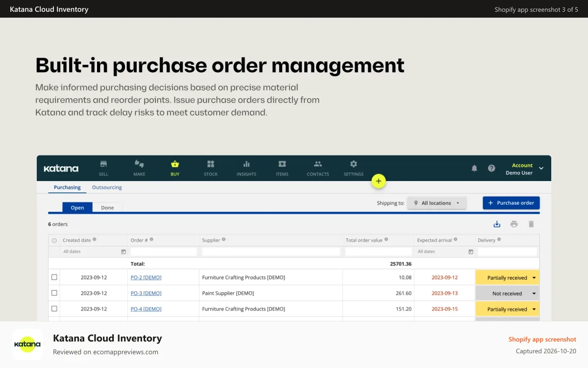This screenshot has height=368, width=588.
Task: Click the table header info circle icon
Action: pos(54,240)
